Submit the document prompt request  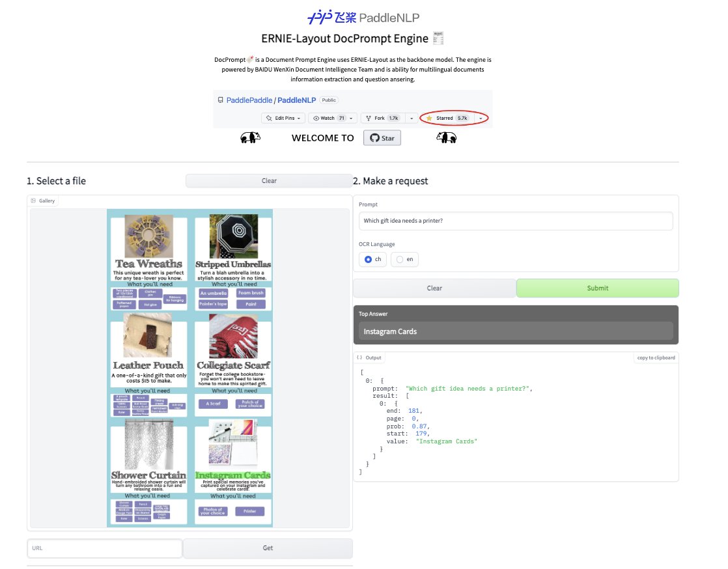[x=596, y=288]
